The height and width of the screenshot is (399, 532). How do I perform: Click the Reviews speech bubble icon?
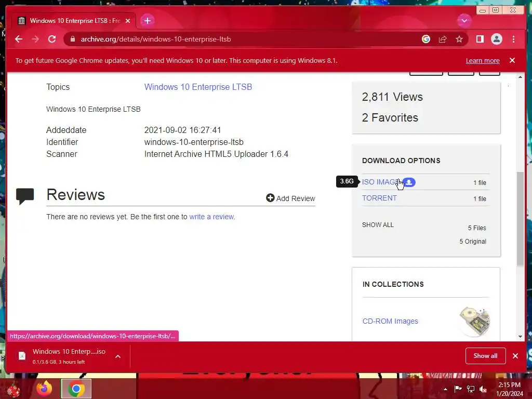25,196
